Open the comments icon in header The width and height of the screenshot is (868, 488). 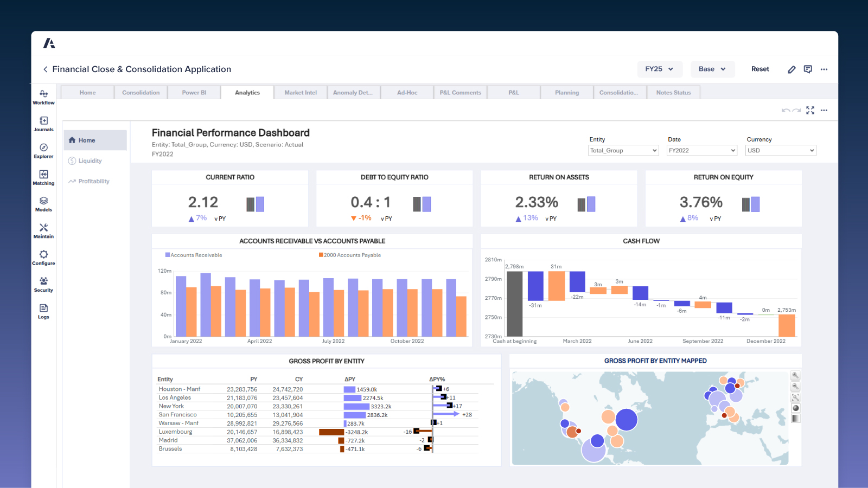click(x=808, y=69)
